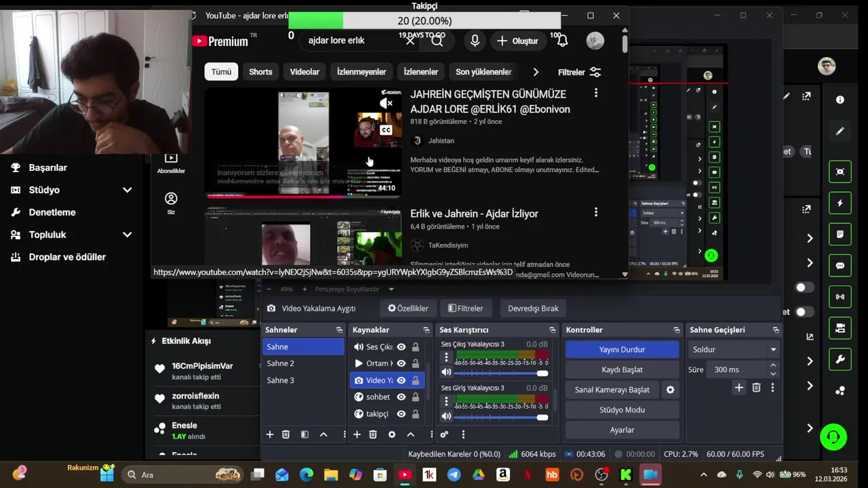Move scene up in Sahneler toolbar
The image size is (868, 488).
[323, 434]
